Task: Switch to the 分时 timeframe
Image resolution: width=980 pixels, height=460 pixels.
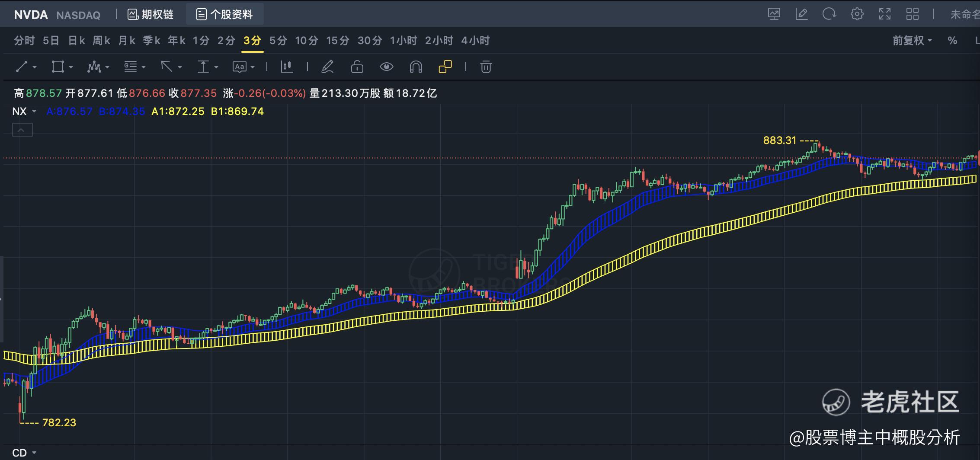Action: click(x=24, y=41)
